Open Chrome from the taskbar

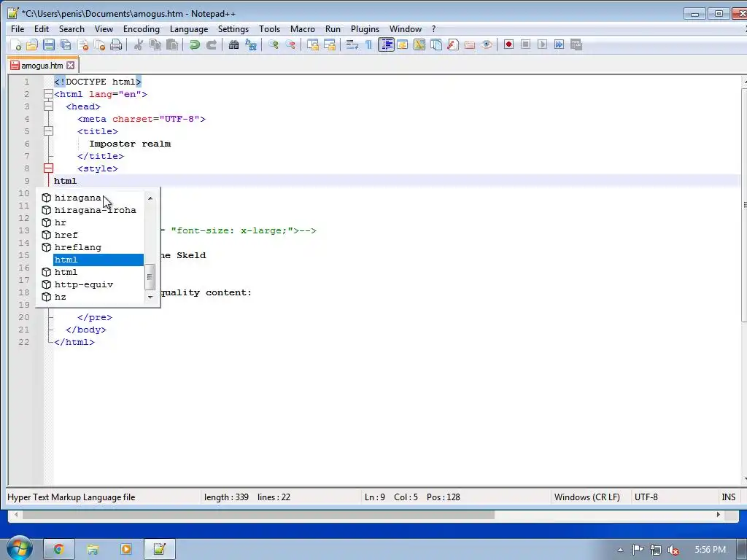coord(59,550)
